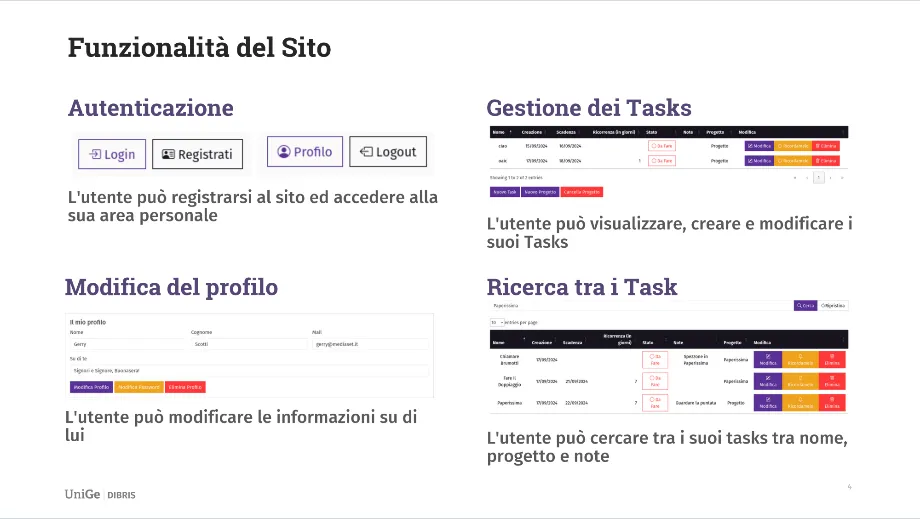Toggle 'Da Fare' status in the 1-day recurrence row

point(662,160)
